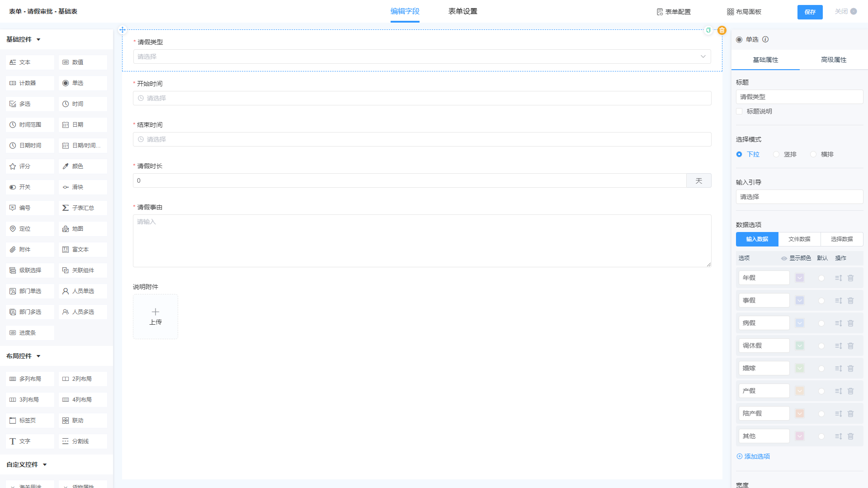Image resolution: width=868 pixels, height=488 pixels.
Task: Choose the 附件 attachment control
Action: 30,250
